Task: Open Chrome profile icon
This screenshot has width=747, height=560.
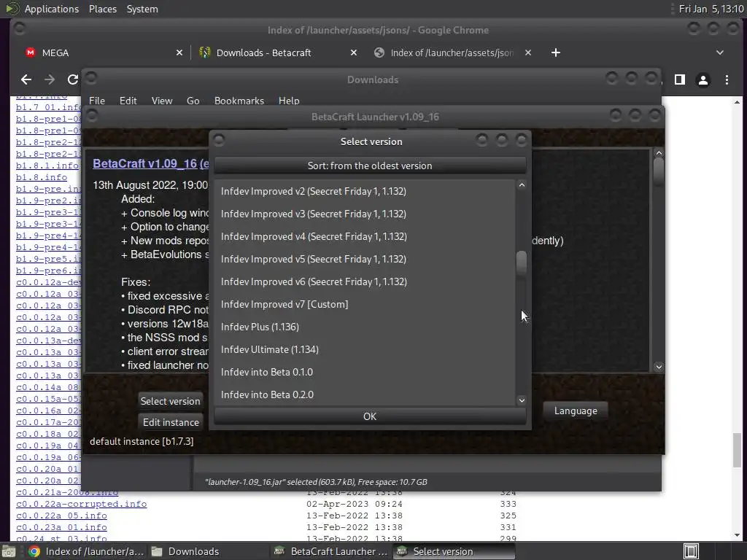Action: click(x=703, y=79)
